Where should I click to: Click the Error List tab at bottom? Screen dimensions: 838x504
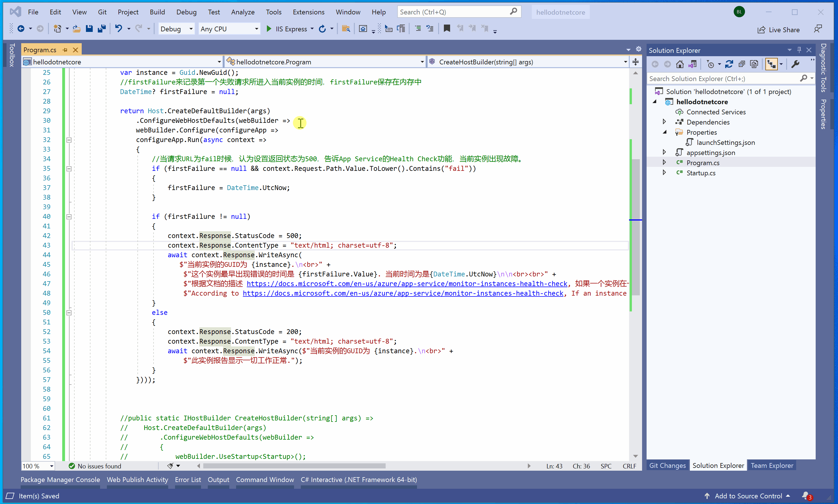tap(187, 479)
